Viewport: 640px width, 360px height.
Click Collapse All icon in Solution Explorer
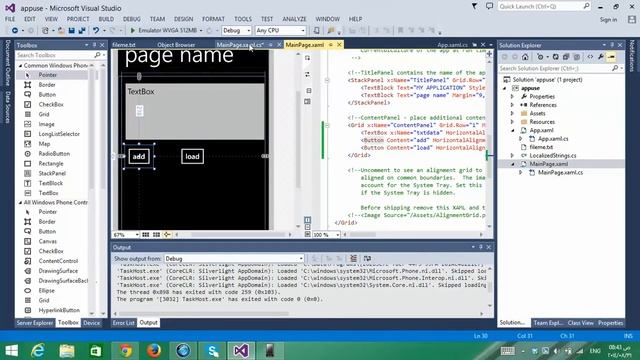566,57
